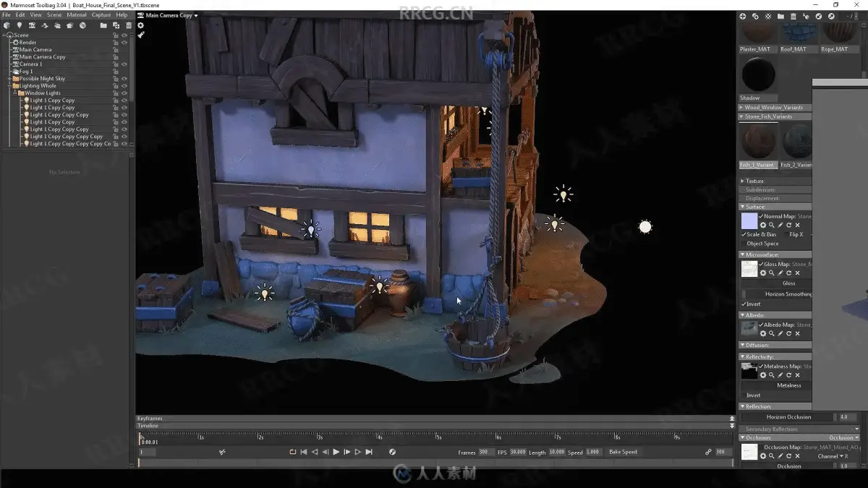Toggle the Gloss Invert checkbox
The width and height of the screenshot is (868, 488).
click(x=744, y=304)
